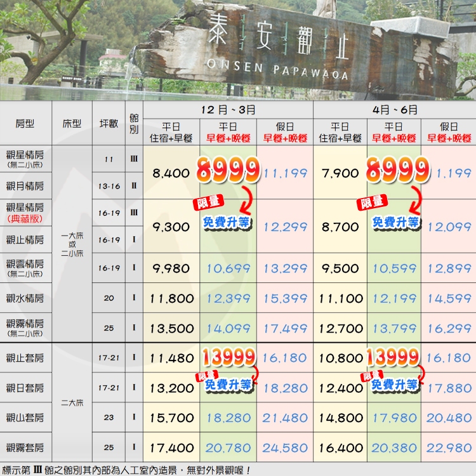Screen dimensions: 476x476
Task: Click the 12,299 price
Action: pyautogui.click(x=286, y=227)
